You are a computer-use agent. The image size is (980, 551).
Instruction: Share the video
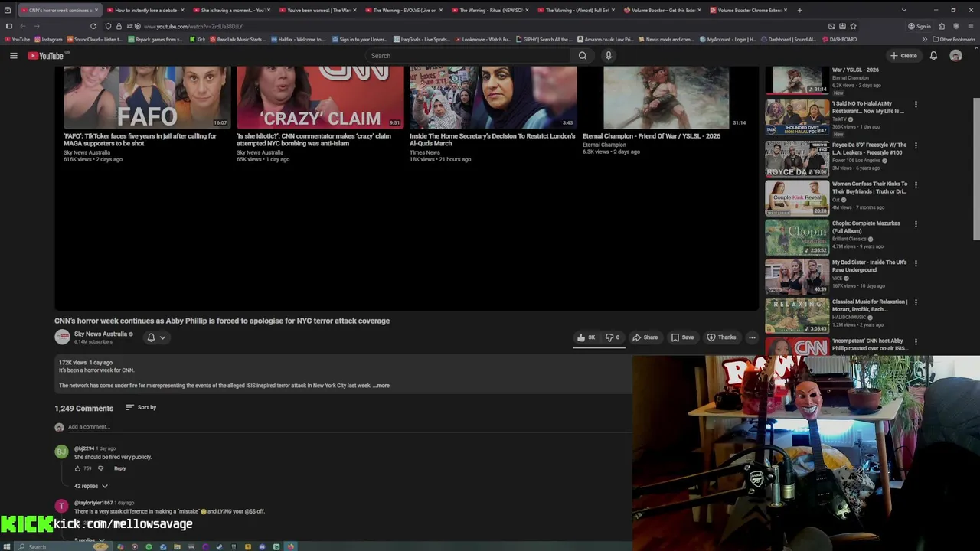(x=645, y=337)
